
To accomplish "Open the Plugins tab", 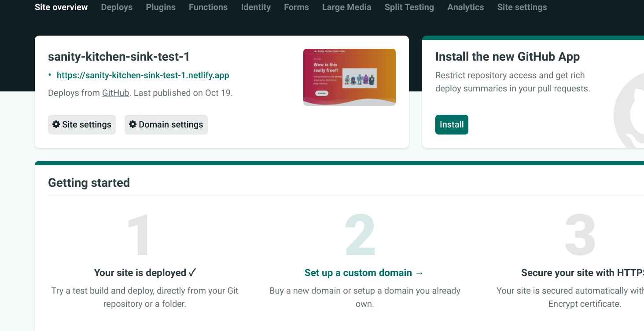I will click(x=161, y=7).
